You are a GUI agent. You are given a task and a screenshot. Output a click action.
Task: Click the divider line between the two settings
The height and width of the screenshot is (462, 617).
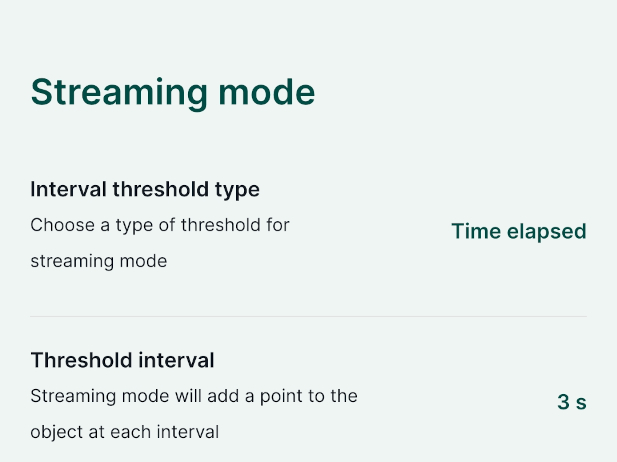point(308,317)
